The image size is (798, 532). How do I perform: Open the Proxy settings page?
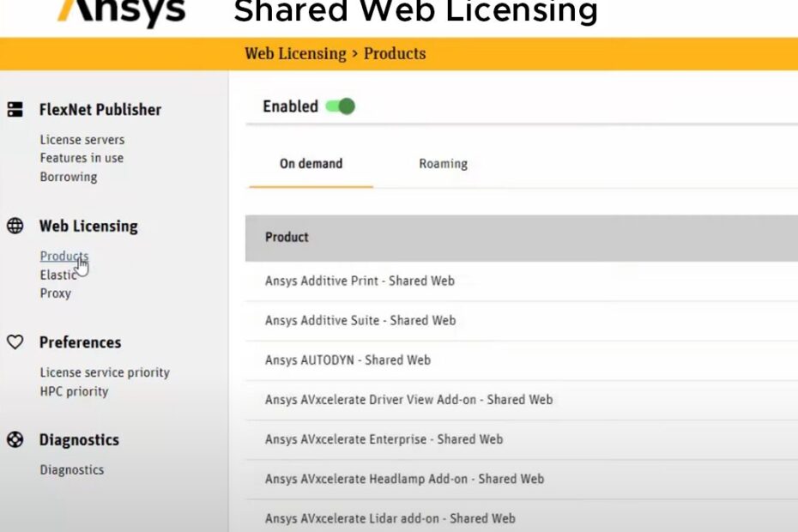click(x=56, y=293)
